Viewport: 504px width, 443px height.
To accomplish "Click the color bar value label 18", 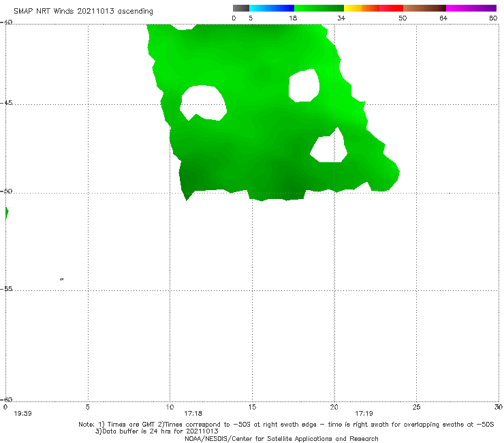I will pyautogui.click(x=293, y=18).
